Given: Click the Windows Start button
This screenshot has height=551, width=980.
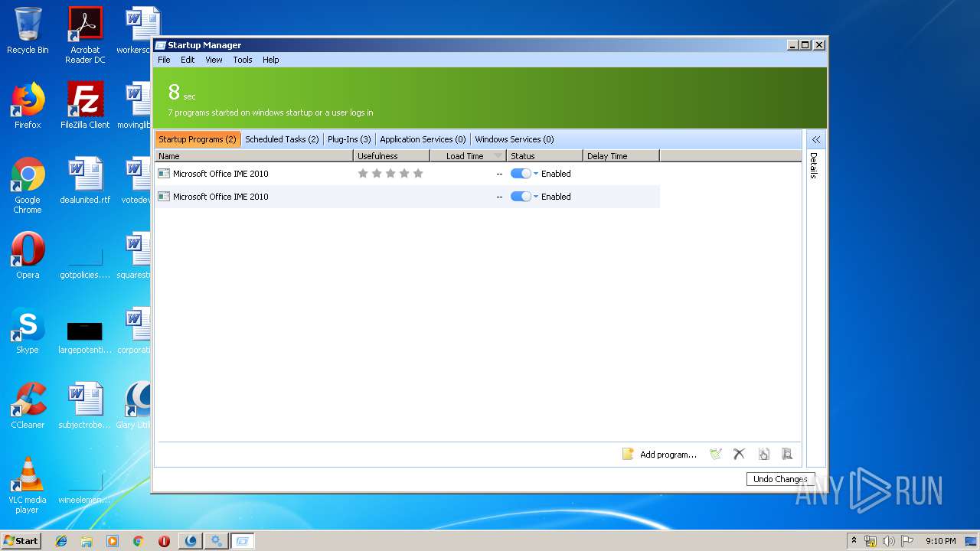Looking at the screenshot, I should pyautogui.click(x=21, y=541).
